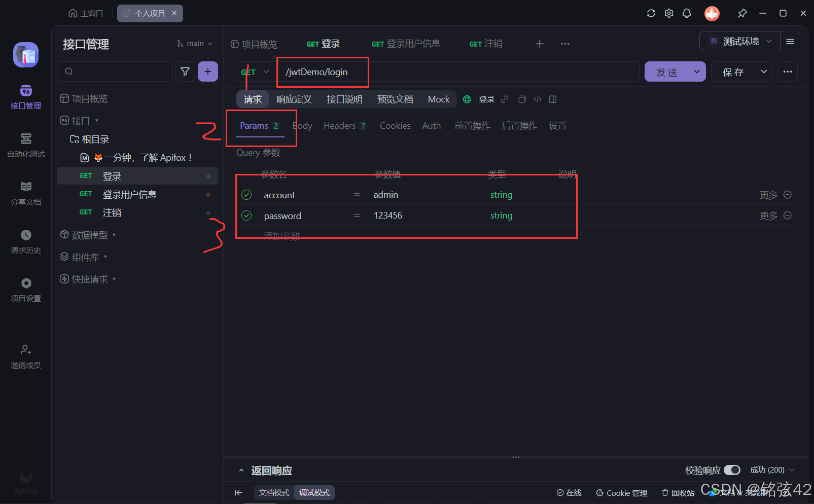Screen dimensions: 814x504
Task: Uncheck the password query parameter
Action: [x=246, y=215]
